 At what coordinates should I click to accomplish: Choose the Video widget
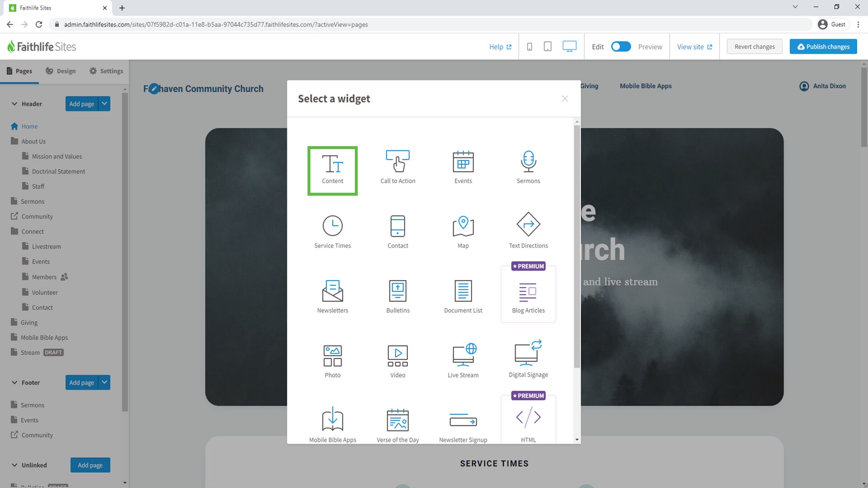(x=398, y=361)
